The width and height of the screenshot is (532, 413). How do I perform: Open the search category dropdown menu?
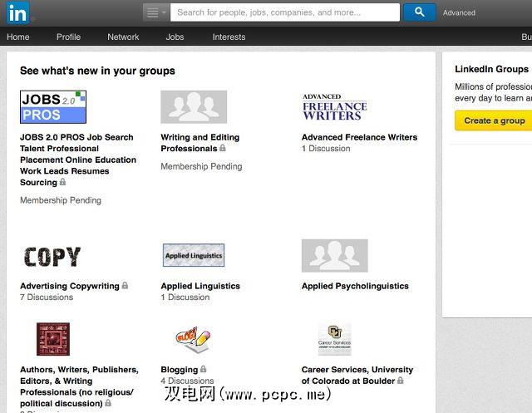156,12
